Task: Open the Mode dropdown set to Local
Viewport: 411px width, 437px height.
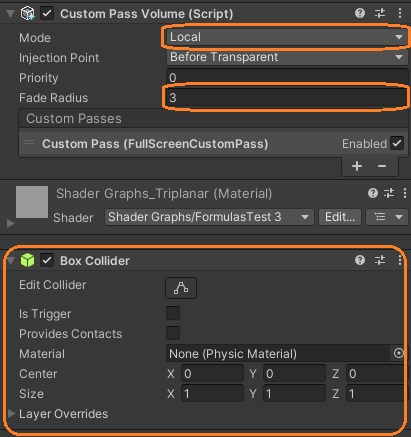Action: pyautogui.click(x=286, y=37)
